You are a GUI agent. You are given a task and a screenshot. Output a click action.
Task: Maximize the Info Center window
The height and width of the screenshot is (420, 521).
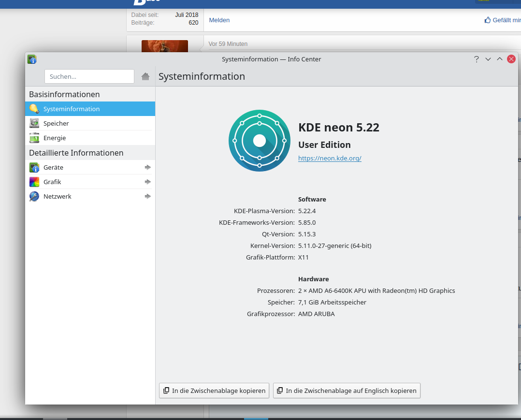click(x=499, y=59)
